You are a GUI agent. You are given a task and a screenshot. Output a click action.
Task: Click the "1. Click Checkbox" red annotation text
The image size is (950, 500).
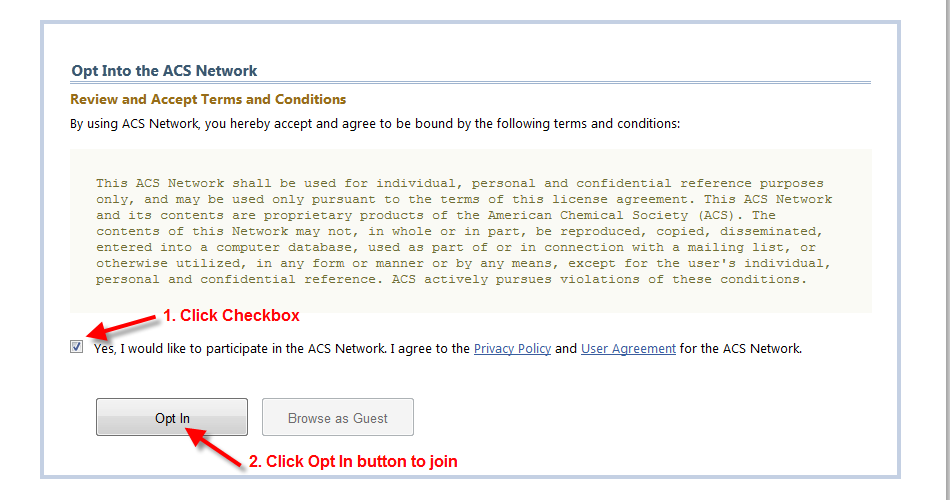tap(232, 316)
